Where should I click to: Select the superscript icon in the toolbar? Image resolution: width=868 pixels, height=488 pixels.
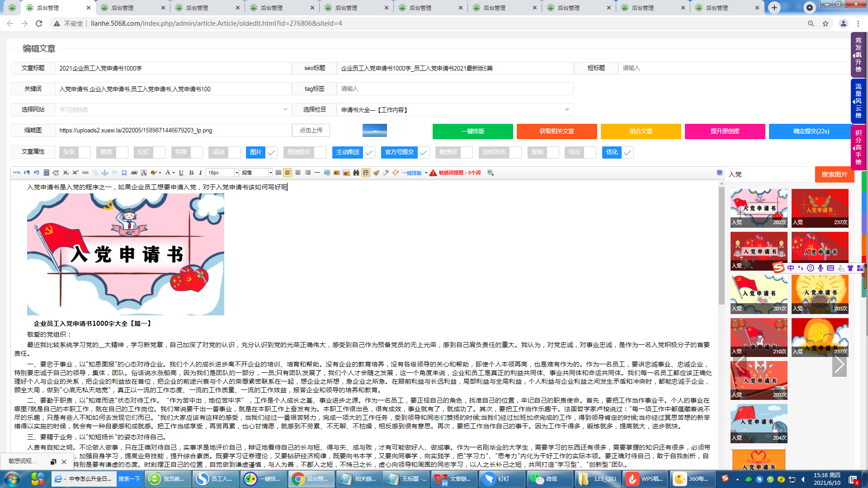point(76,173)
